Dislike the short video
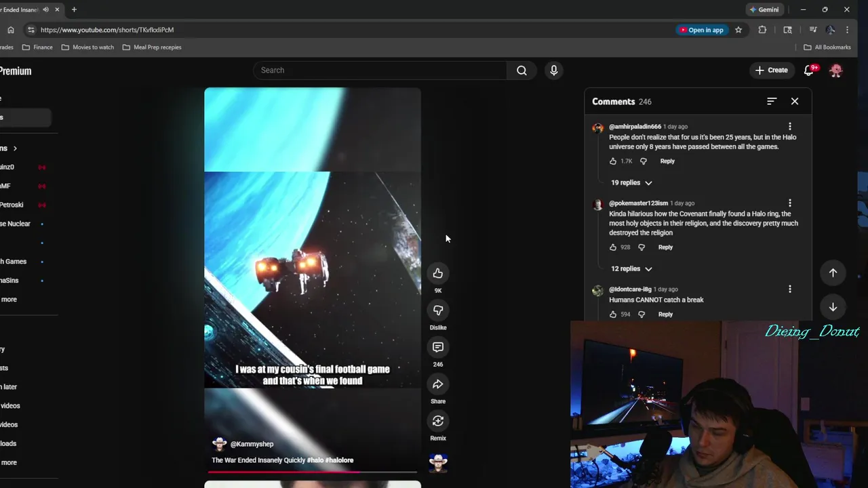This screenshot has height=488, width=868. 438,310
